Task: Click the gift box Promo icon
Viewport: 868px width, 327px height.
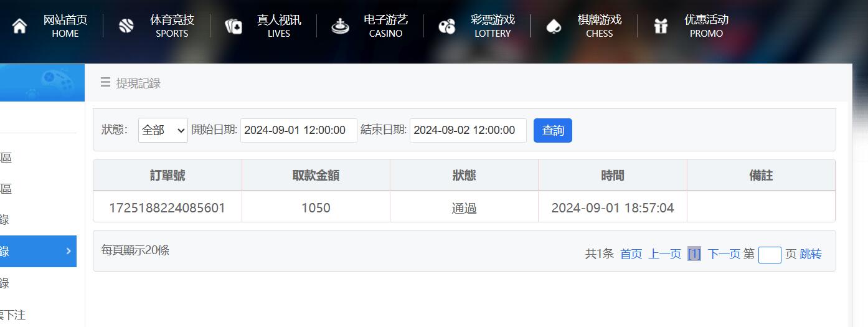Action: pyautogui.click(x=661, y=26)
